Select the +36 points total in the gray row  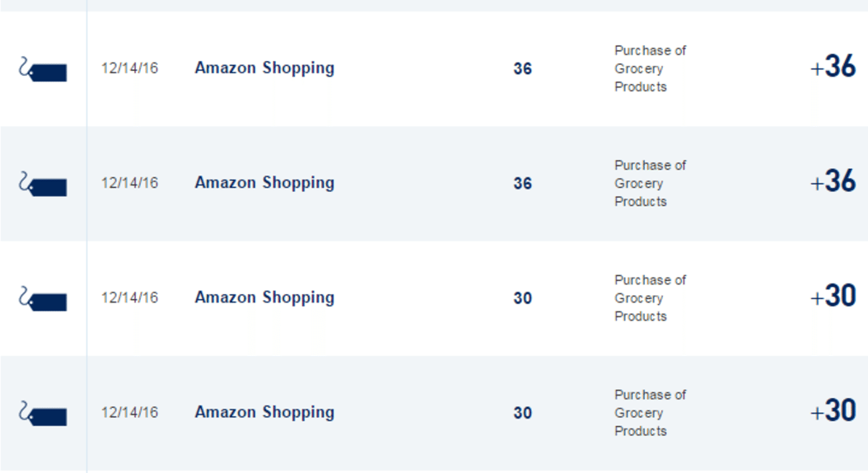[833, 181]
